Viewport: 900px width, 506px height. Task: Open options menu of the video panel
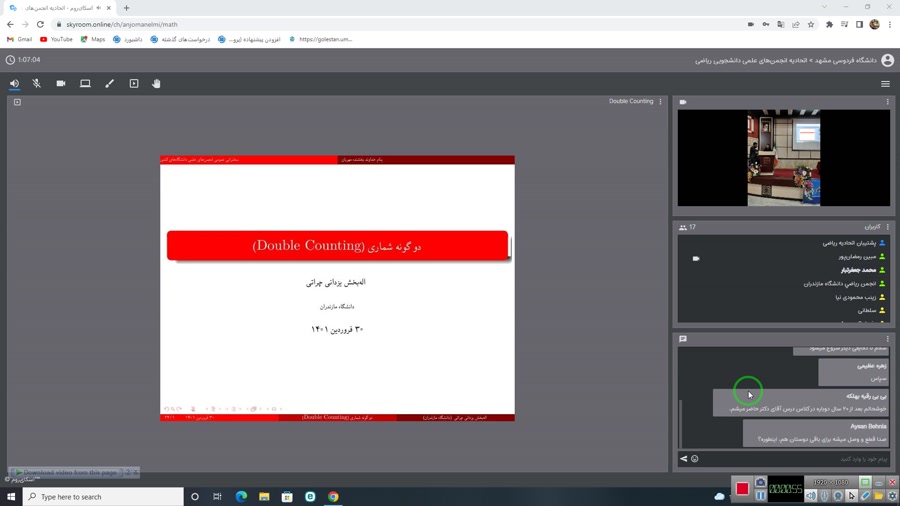(887, 102)
